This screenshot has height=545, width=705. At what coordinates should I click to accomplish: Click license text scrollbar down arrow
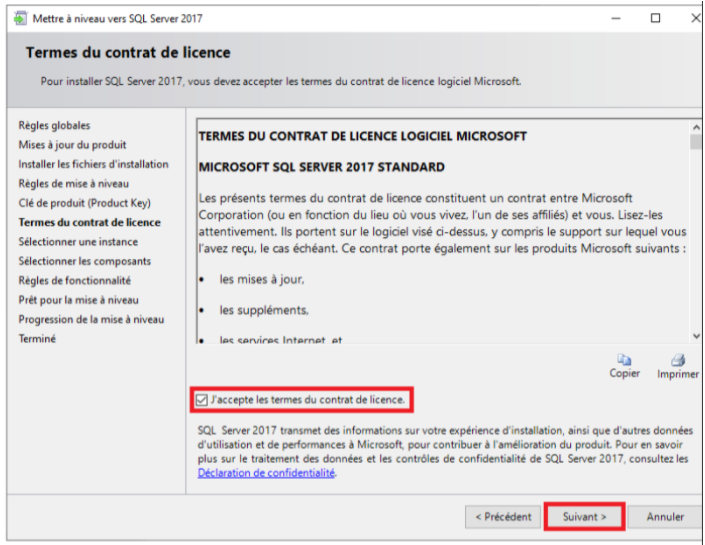click(696, 336)
